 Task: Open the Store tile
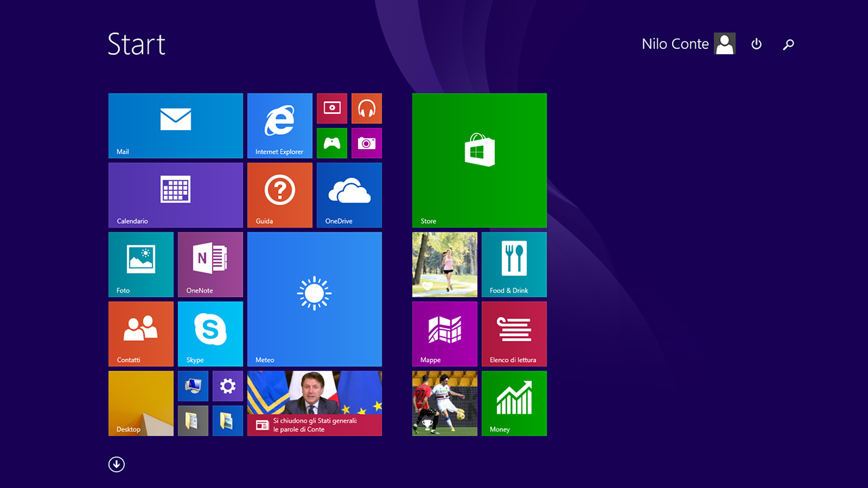coord(479,161)
